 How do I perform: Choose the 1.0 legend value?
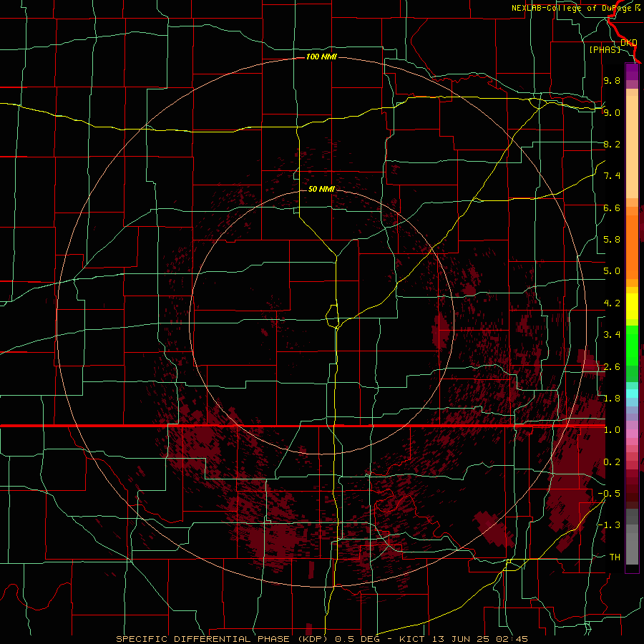(612, 430)
